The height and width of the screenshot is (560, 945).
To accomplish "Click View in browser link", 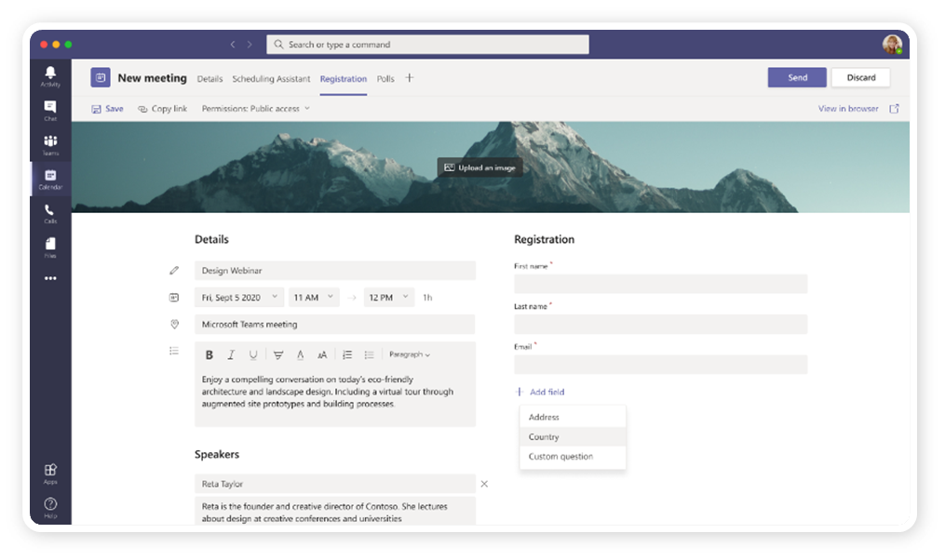I will (848, 109).
